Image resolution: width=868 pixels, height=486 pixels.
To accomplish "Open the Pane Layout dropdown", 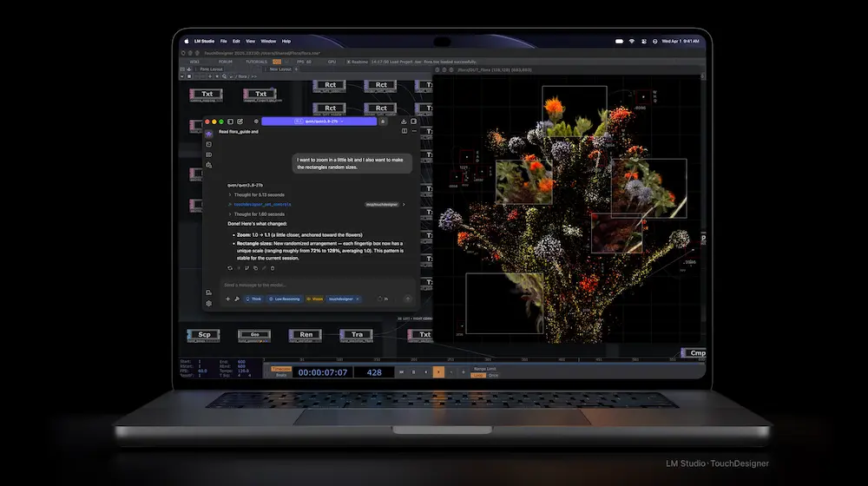I will coord(212,69).
